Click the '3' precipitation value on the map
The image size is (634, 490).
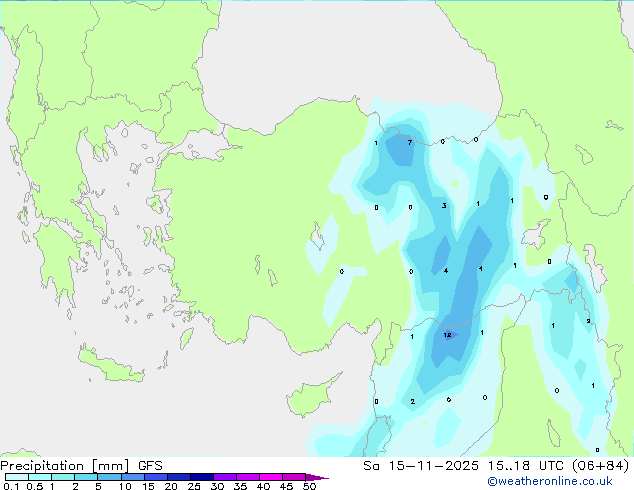444,206
